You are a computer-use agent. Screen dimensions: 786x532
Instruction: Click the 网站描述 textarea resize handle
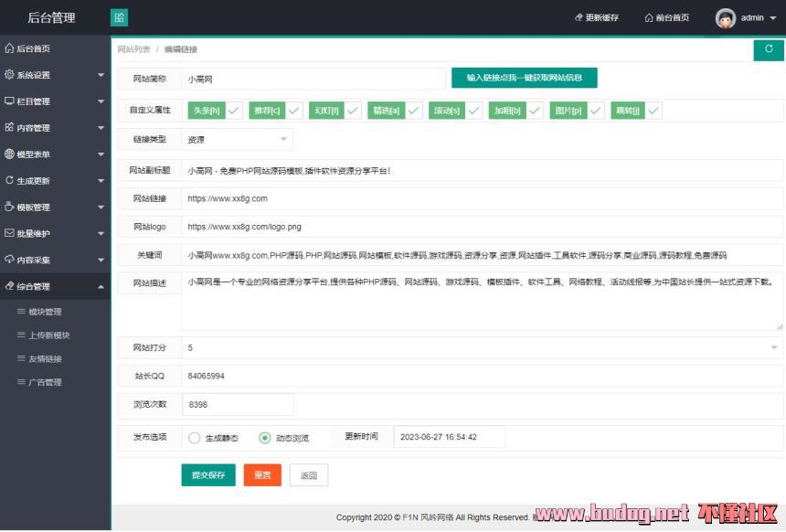click(x=780, y=325)
